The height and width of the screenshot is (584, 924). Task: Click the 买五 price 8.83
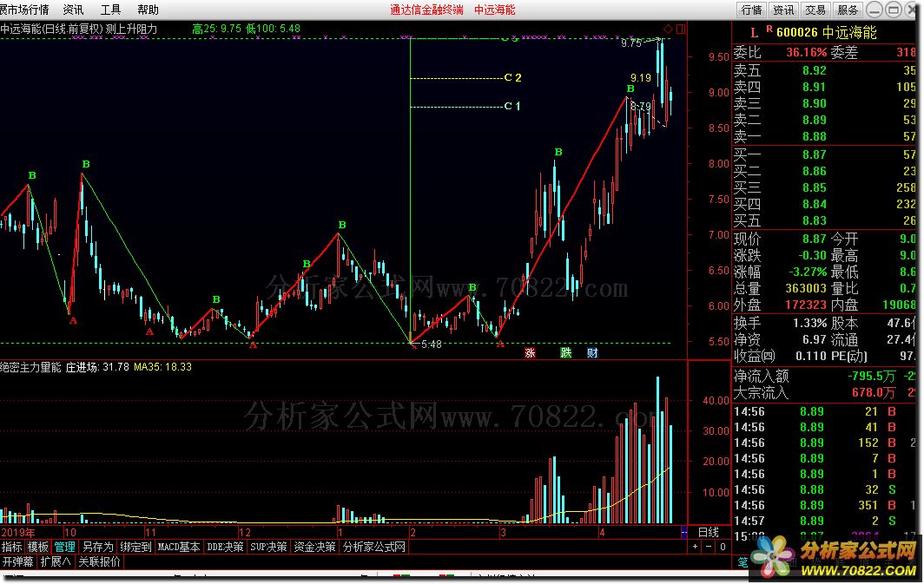(x=814, y=220)
